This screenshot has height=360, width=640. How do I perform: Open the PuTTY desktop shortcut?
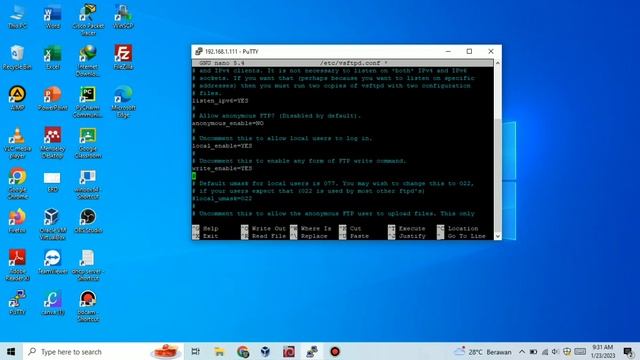[x=17, y=303]
